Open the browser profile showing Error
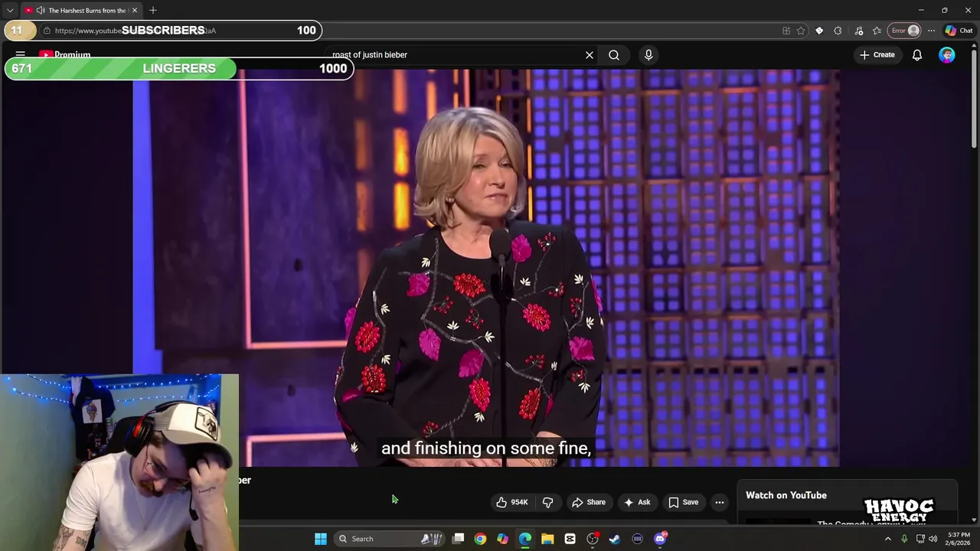This screenshot has height=551, width=980. (x=904, y=31)
